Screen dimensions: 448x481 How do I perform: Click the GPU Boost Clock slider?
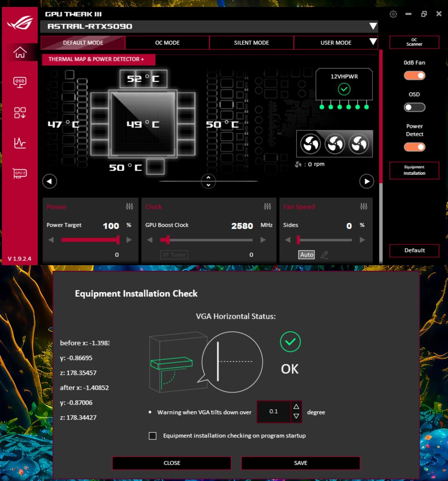pyautogui.click(x=206, y=240)
